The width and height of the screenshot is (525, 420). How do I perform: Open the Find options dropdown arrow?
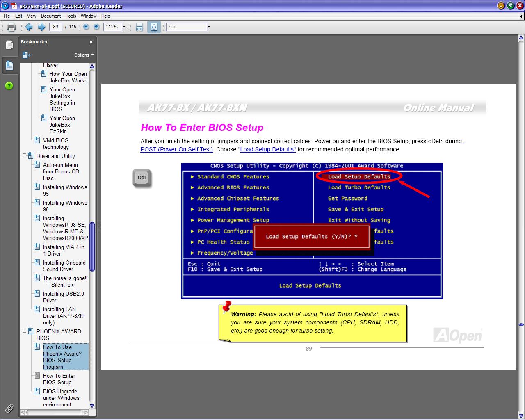coord(209,27)
